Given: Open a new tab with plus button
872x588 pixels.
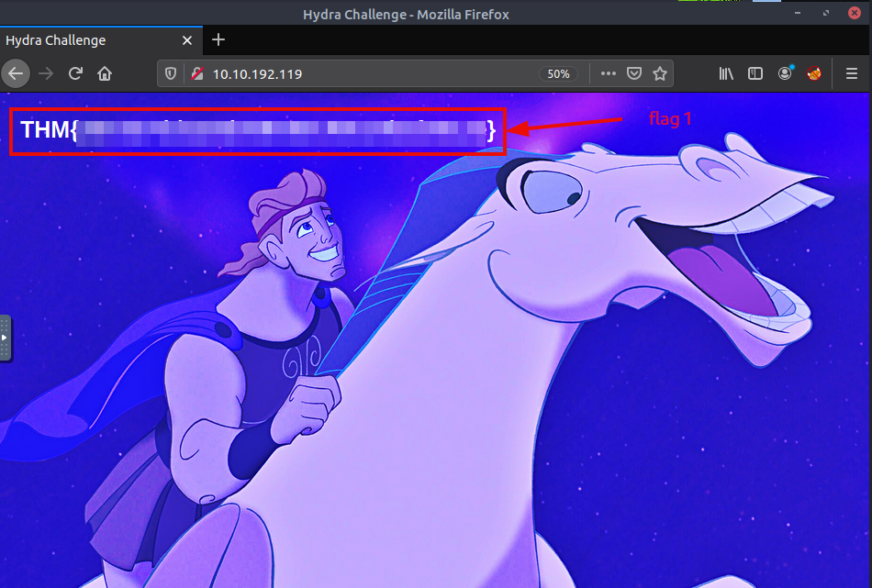Looking at the screenshot, I should (x=218, y=39).
